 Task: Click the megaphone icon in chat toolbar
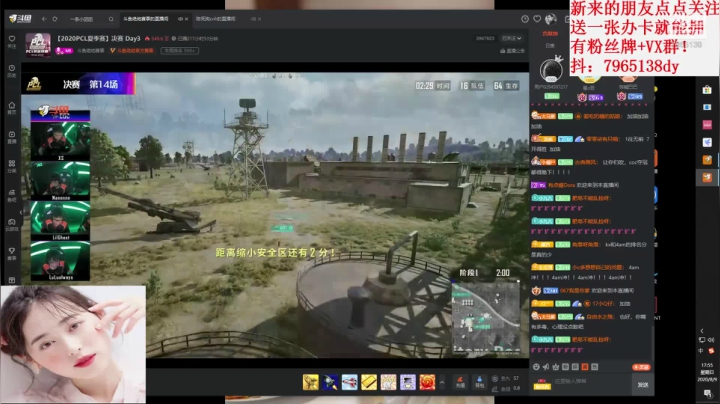point(546,367)
